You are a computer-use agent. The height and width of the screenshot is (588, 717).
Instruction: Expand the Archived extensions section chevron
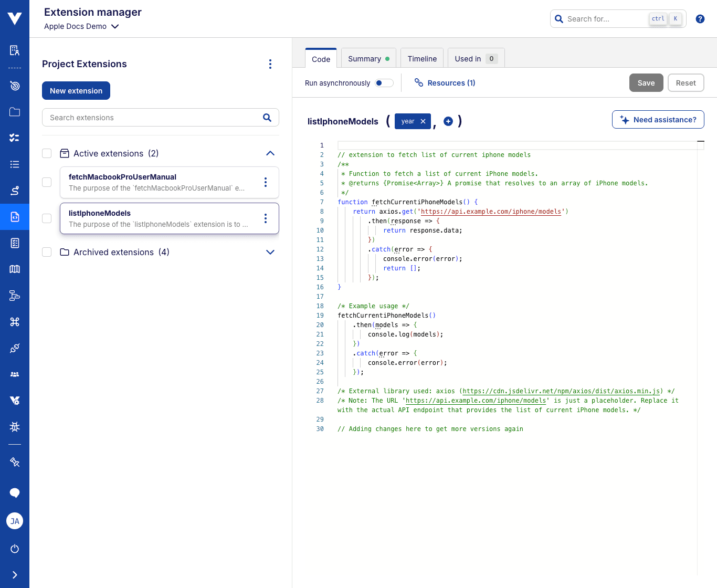[270, 252]
